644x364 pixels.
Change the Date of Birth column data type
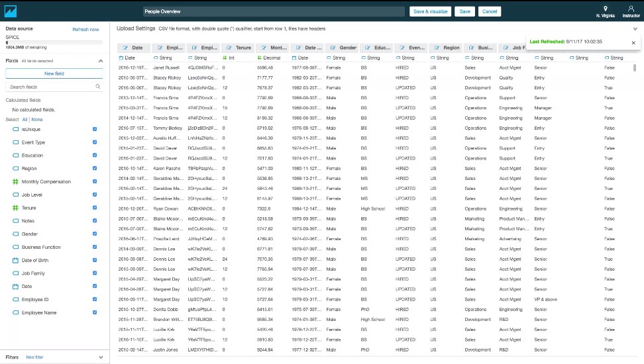(300, 58)
